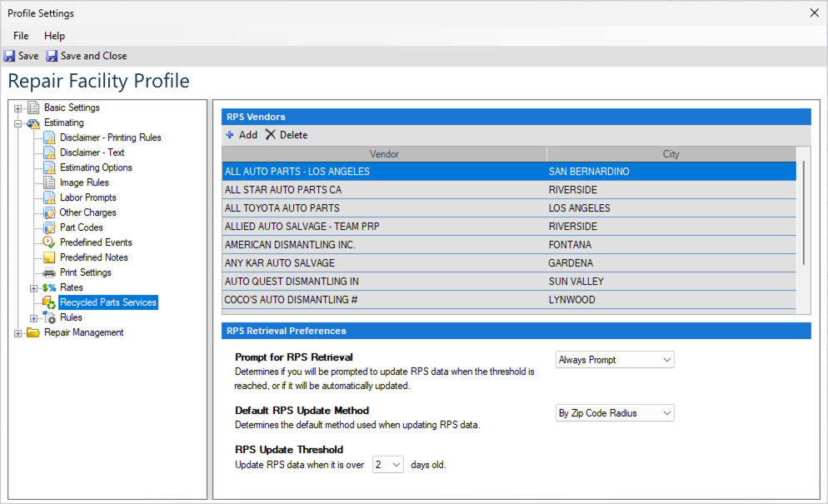Click the Predefined Notes yellow note icon
Image resolution: width=828 pixels, height=504 pixels.
(49, 257)
